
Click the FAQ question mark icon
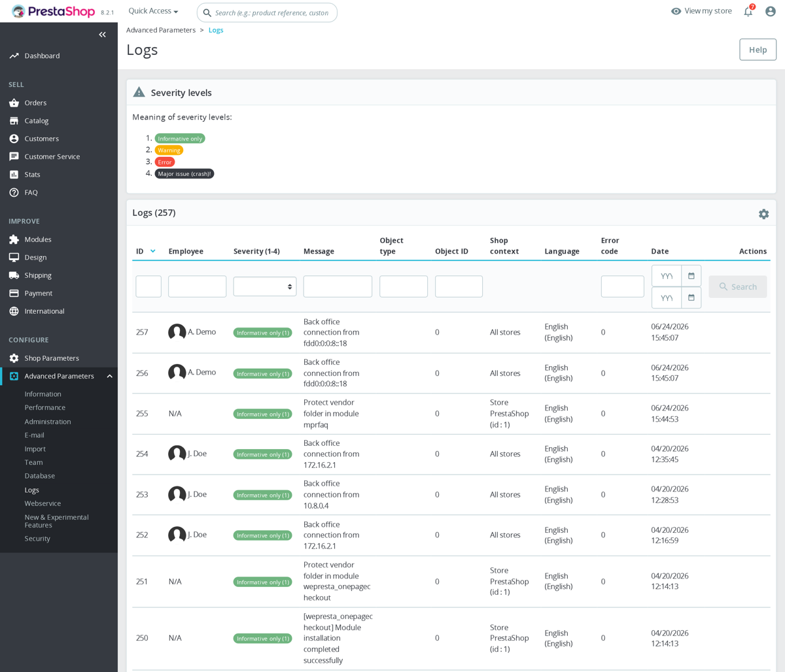tap(14, 192)
